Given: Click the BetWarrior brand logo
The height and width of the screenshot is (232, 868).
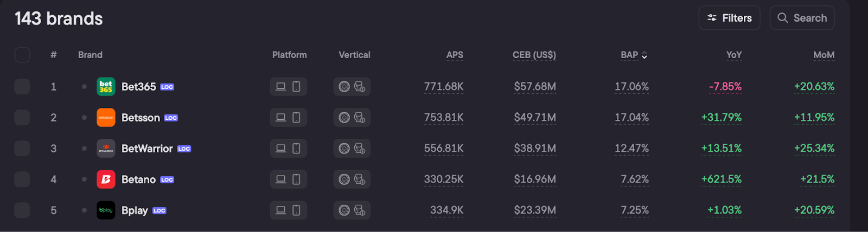Looking at the screenshot, I should 106,149.
